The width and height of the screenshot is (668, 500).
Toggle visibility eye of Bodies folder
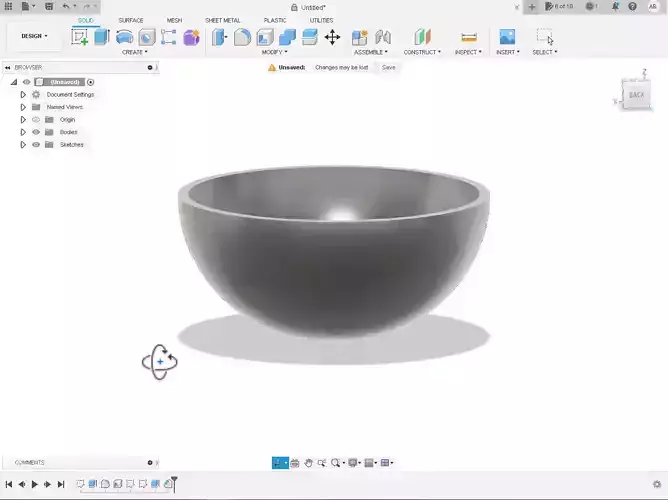tap(36, 132)
